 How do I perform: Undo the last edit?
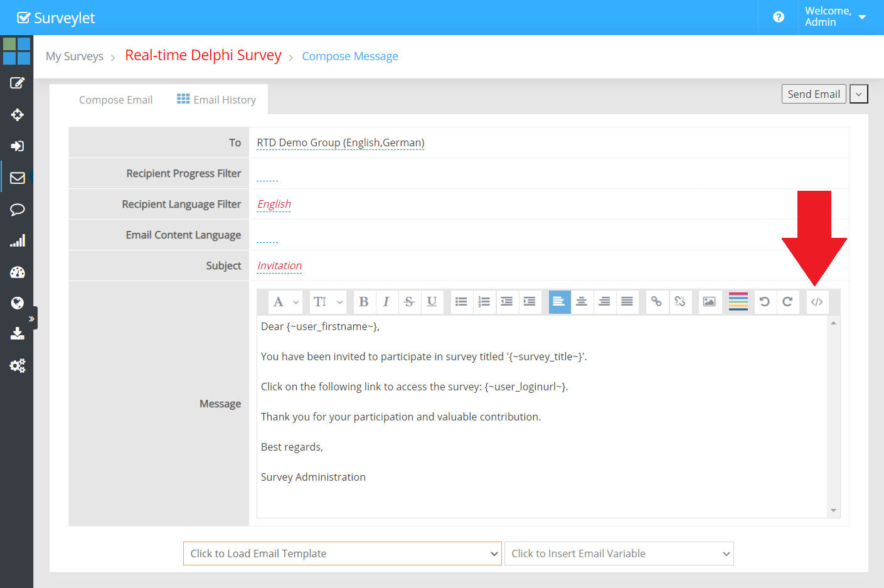pos(765,302)
